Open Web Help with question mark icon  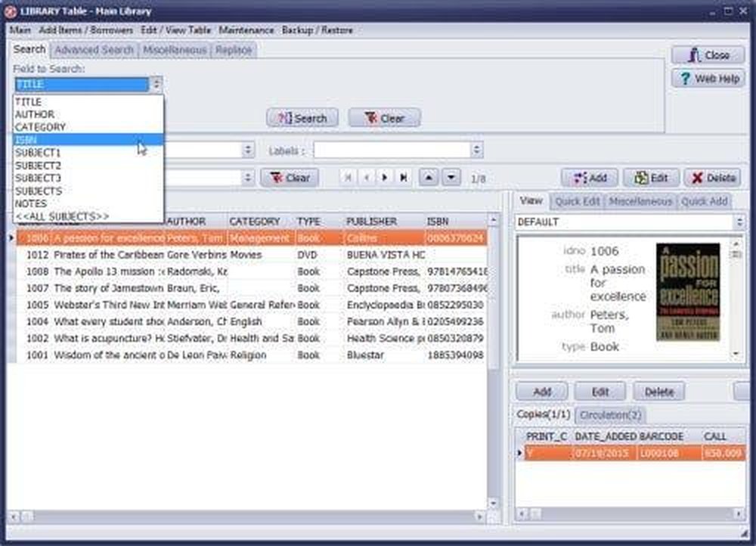tap(708, 78)
